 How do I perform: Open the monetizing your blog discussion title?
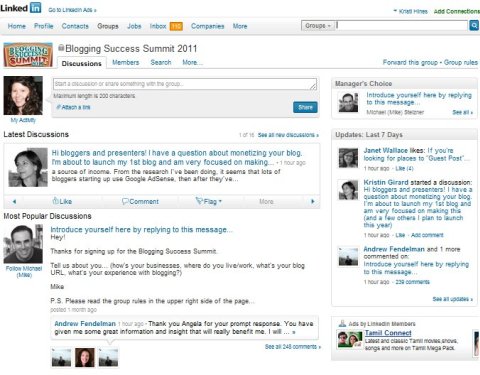177,158
